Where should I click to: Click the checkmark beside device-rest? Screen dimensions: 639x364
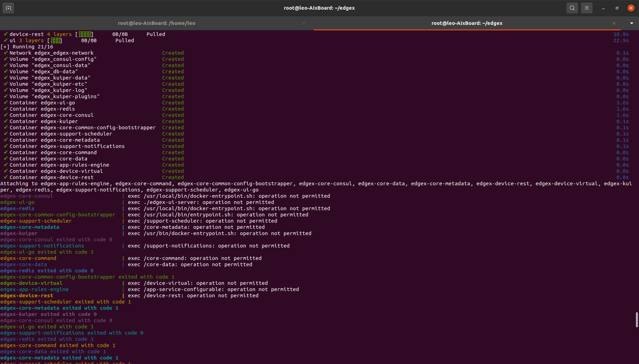point(6,34)
